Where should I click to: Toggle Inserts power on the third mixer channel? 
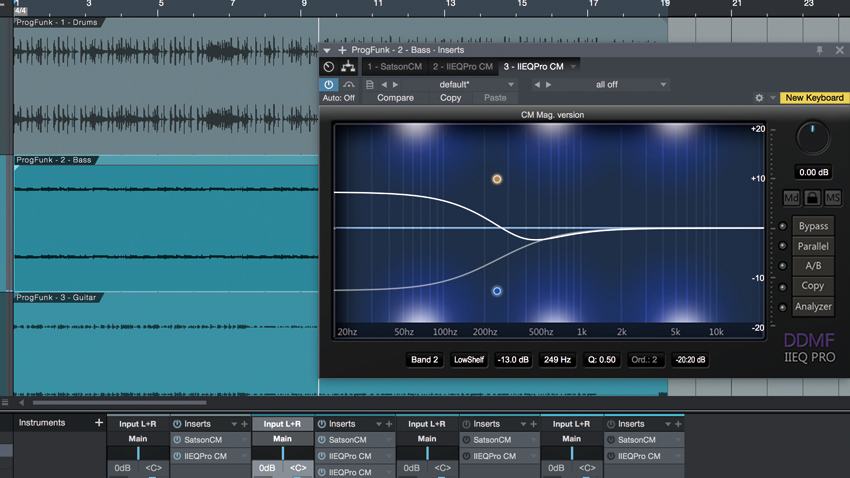point(466,424)
